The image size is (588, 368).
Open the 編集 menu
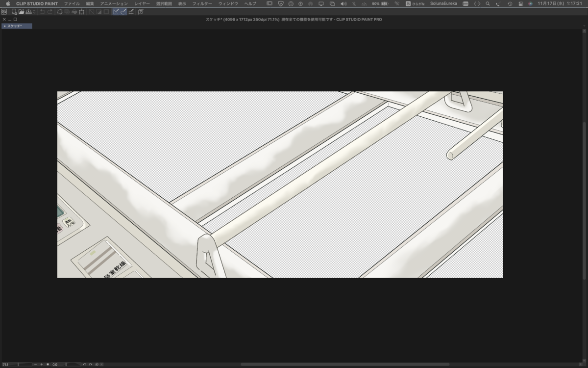[90, 3]
